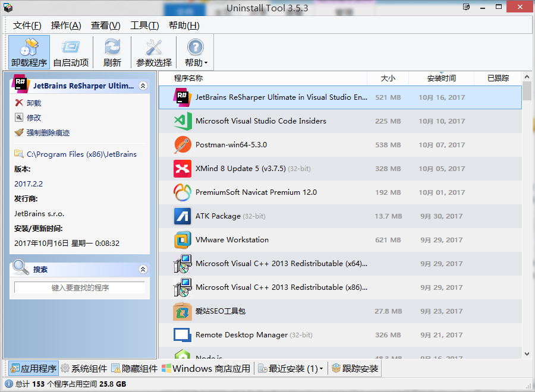Select the 卸载程序 toolbar icon
535x392 pixels.
[29, 52]
